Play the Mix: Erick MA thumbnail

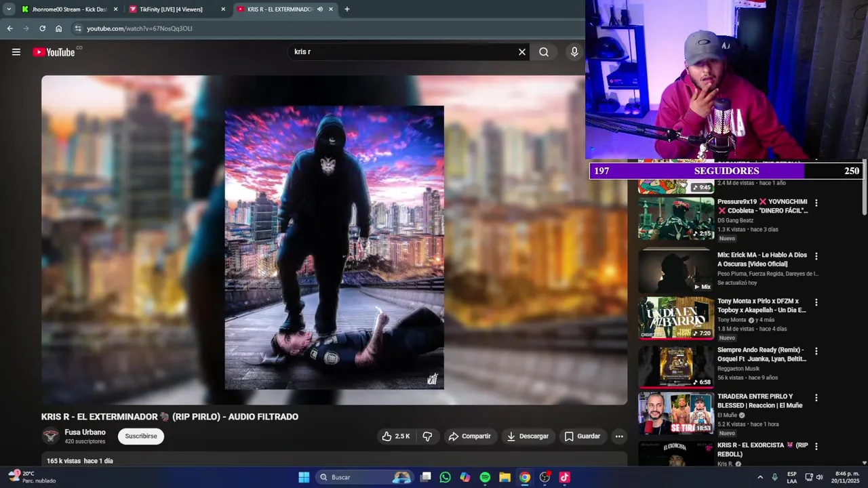pos(676,270)
